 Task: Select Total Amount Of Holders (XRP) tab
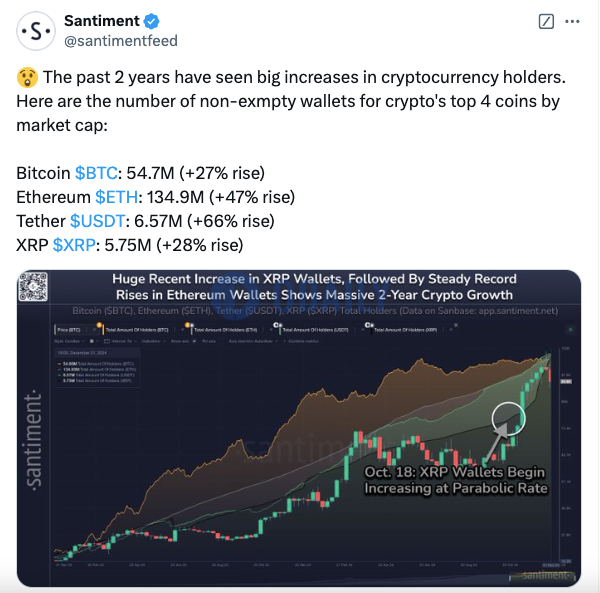(x=405, y=330)
